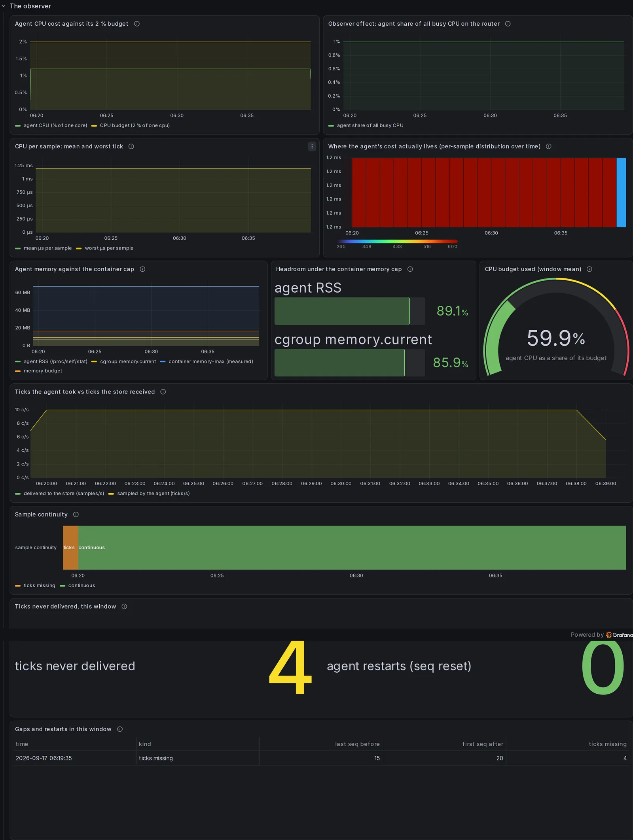Open the "Sample continuity" panel title
This screenshot has width=633, height=840.
coord(41,514)
